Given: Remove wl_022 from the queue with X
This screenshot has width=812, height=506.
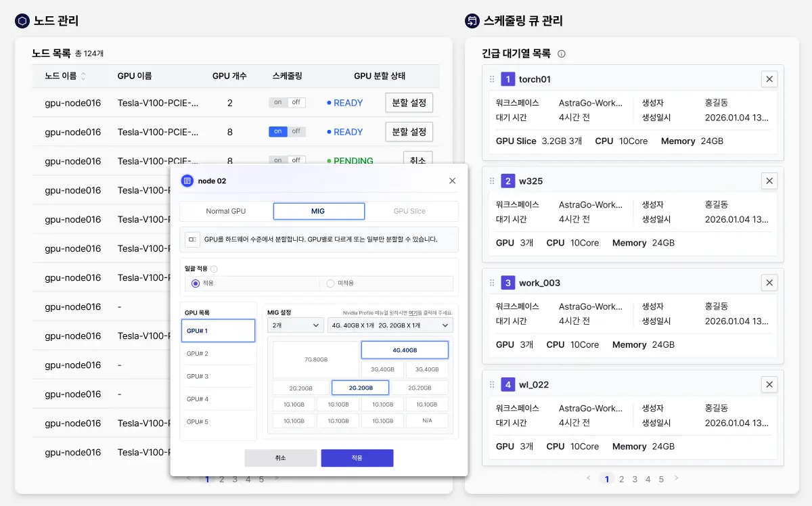Looking at the screenshot, I should (769, 384).
